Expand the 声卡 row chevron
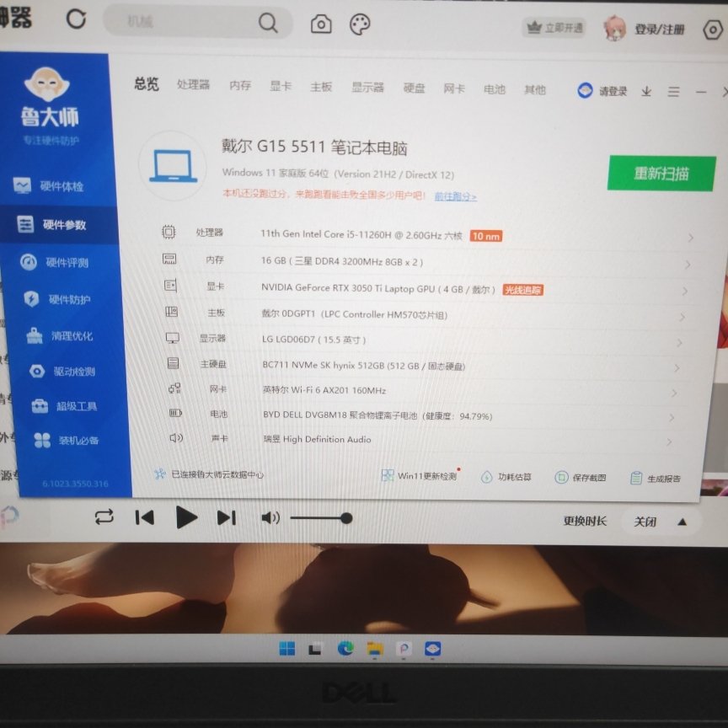 pos(669,442)
